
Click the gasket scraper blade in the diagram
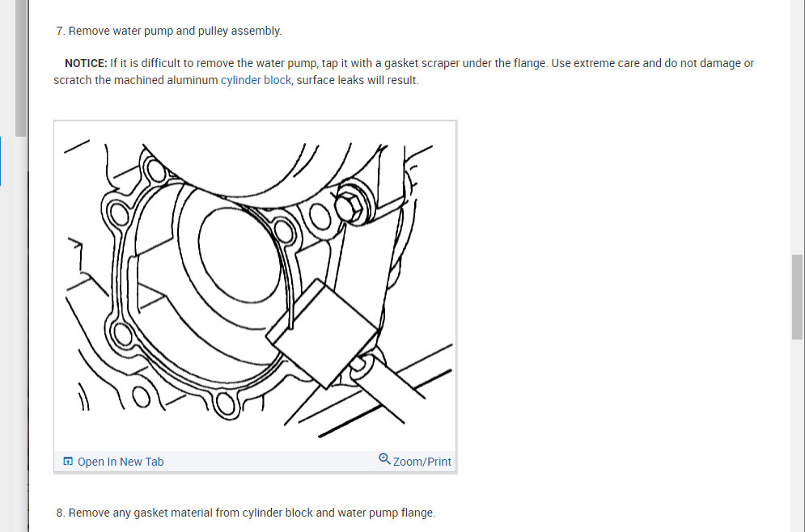[322, 333]
